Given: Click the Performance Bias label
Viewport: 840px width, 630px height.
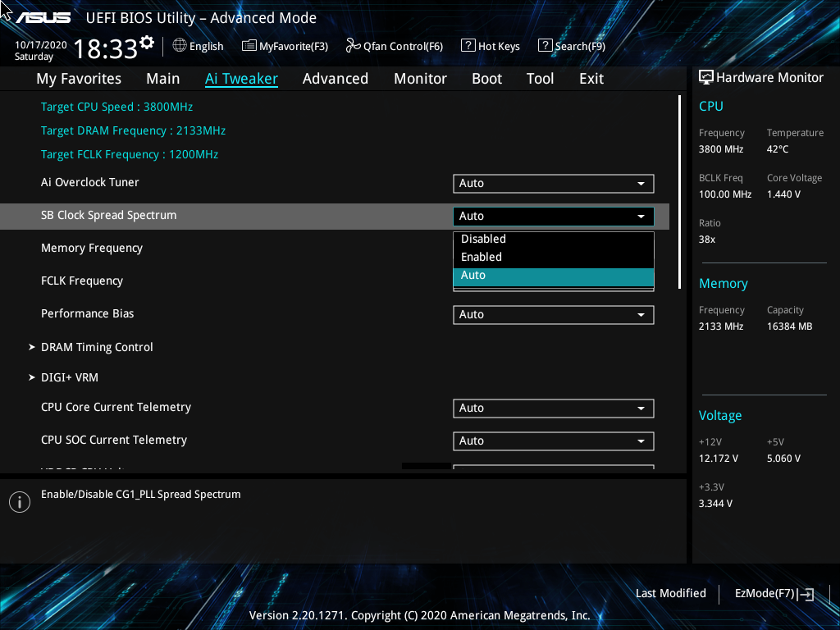Looking at the screenshot, I should [87, 314].
